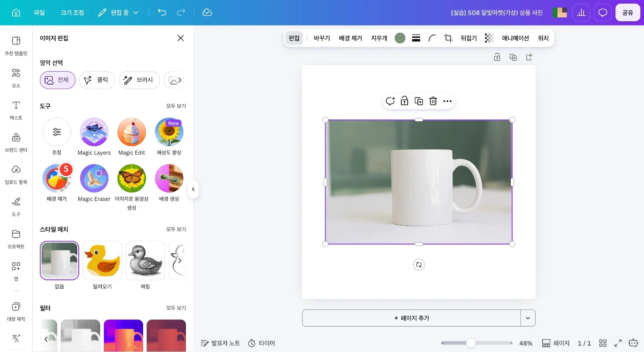Image resolution: width=644 pixels, height=352 pixels.
Task: Select 에칭 style thumbnail
Action: point(145,261)
